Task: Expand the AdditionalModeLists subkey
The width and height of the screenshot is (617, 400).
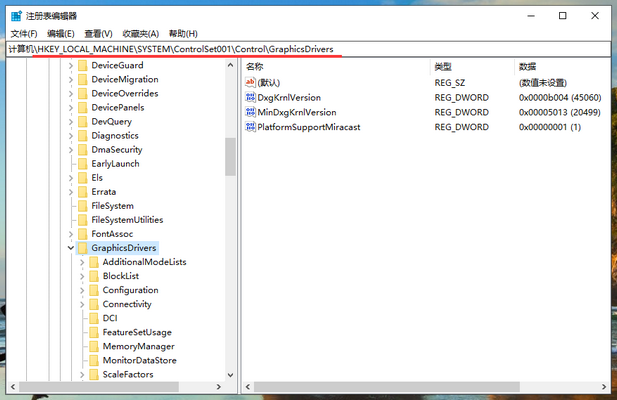Action: (x=82, y=262)
